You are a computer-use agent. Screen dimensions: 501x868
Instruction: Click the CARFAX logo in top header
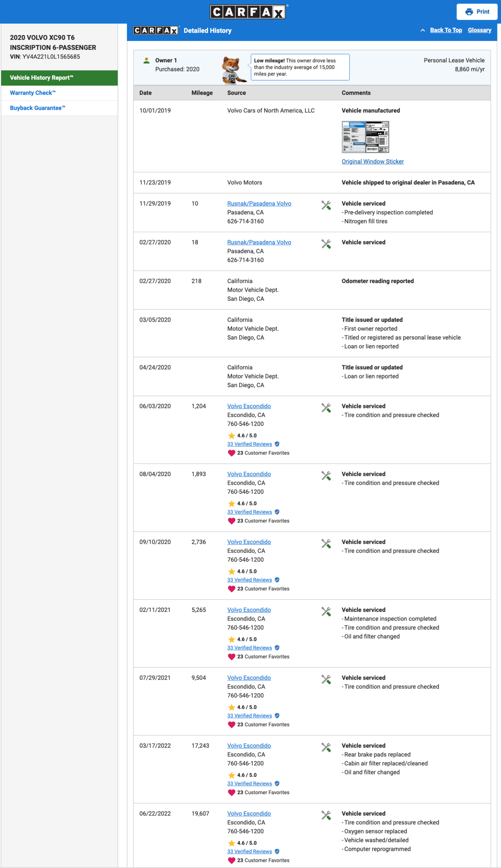(248, 12)
